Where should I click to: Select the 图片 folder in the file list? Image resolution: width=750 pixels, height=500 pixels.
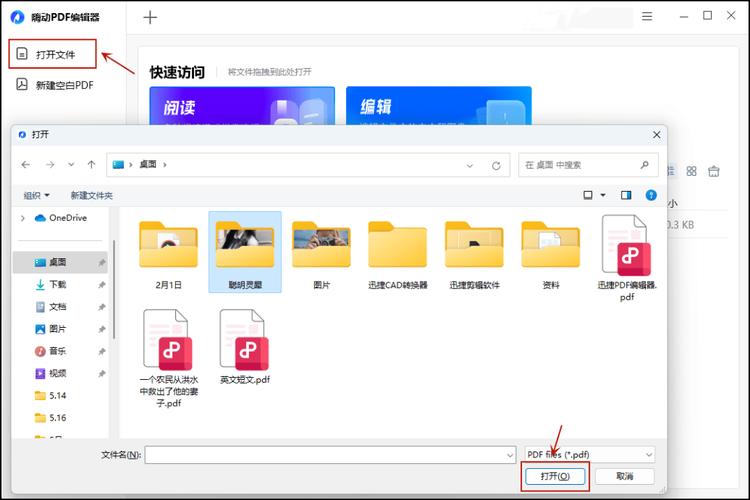pos(321,255)
